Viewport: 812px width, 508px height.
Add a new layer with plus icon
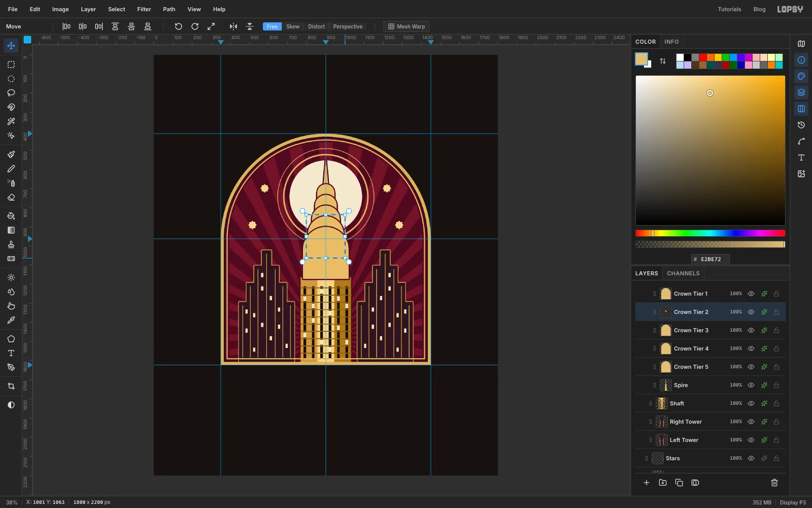[647, 483]
